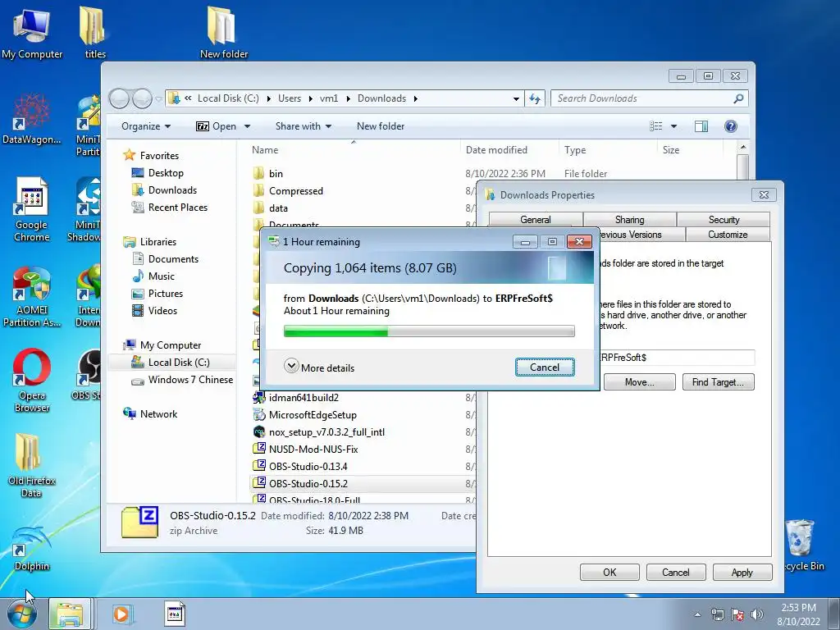840x630 pixels.
Task: Click OK in Downloads Properties
Action: pos(609,572)
